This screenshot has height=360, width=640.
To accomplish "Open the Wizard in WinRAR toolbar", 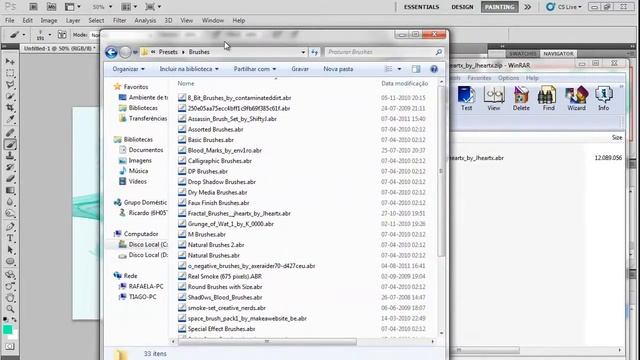I will pos(576,98).
